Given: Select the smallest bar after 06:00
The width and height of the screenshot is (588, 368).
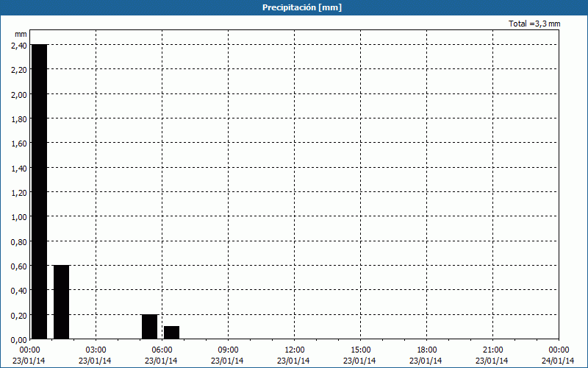Looking at the screenshot, I should pyautogui.click(x=172, y=333).
